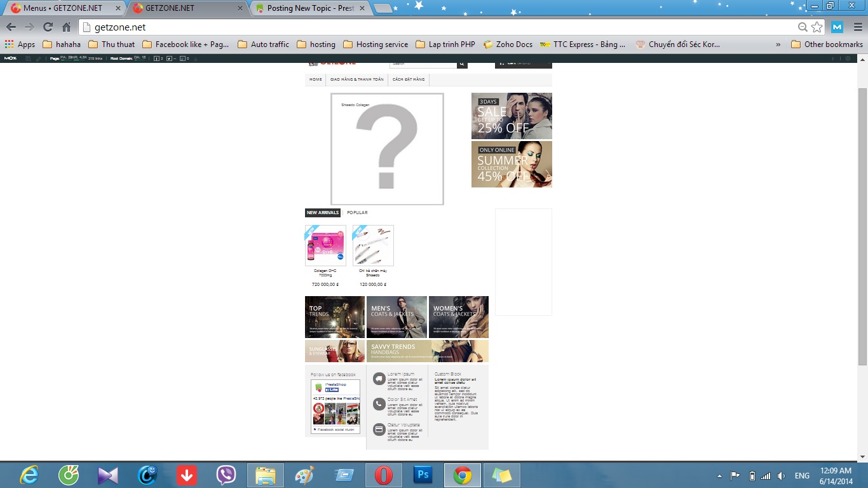Open the Summer Collection 45% OFF banner

point(512,164)
